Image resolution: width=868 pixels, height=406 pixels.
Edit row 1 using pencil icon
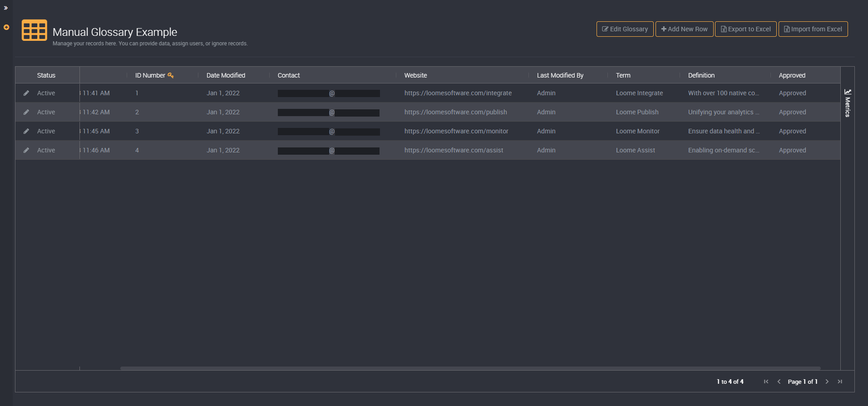click(x=26, y=93)
